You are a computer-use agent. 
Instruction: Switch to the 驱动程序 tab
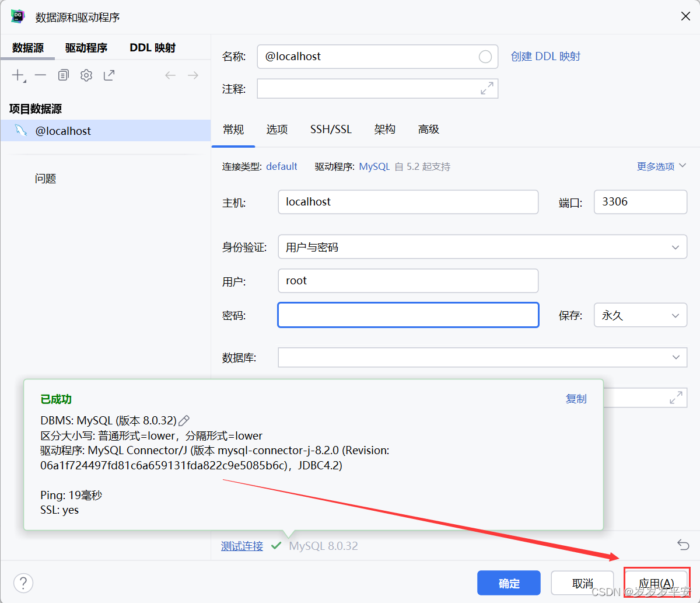pyautogui.click(x=86, y=48)
